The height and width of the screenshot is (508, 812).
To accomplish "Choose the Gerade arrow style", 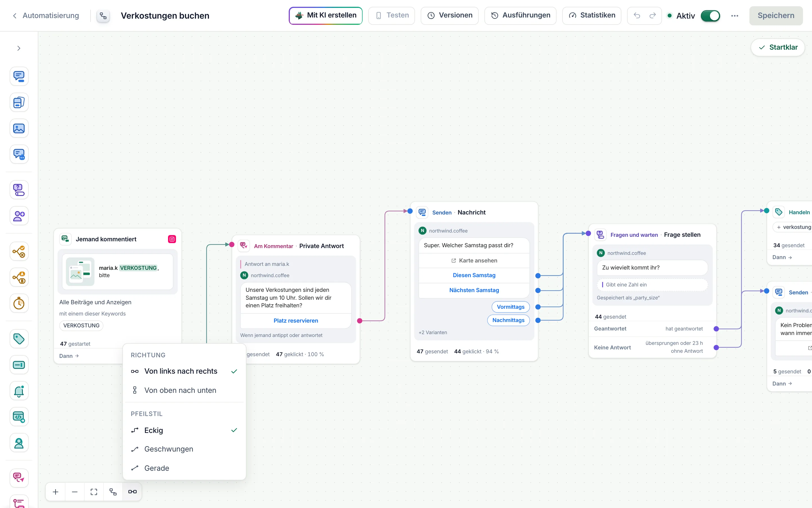I will click(184, 468).
